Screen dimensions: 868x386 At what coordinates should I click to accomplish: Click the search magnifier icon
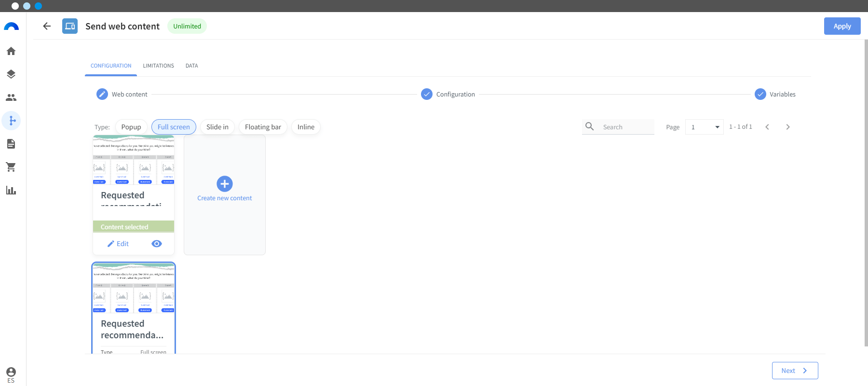tap(590, 126)
